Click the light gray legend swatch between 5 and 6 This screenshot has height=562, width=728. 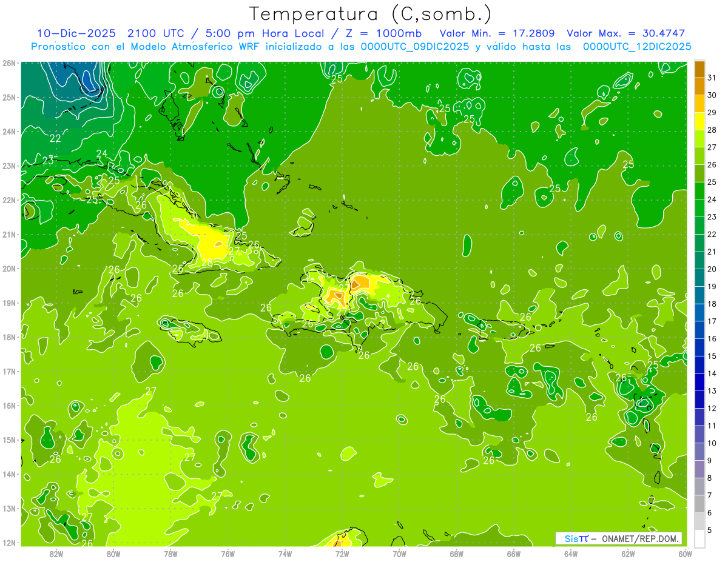(x=699, y=521)
